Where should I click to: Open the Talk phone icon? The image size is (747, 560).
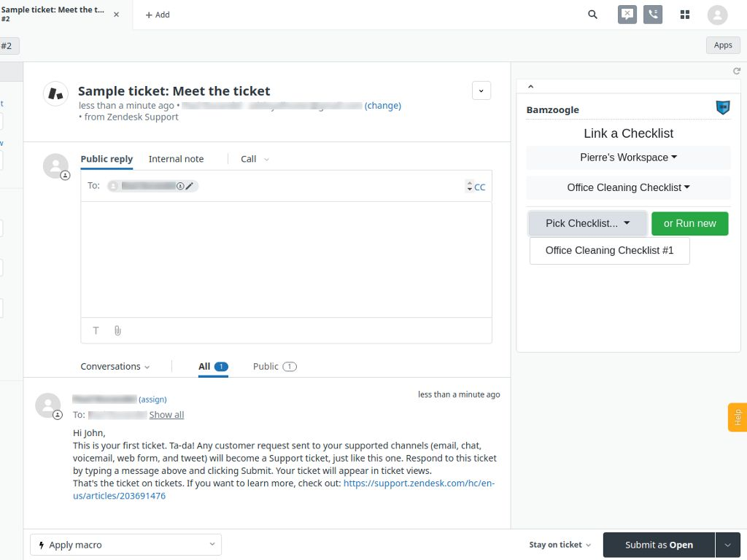pyautogui.click(x=653, y=15)
